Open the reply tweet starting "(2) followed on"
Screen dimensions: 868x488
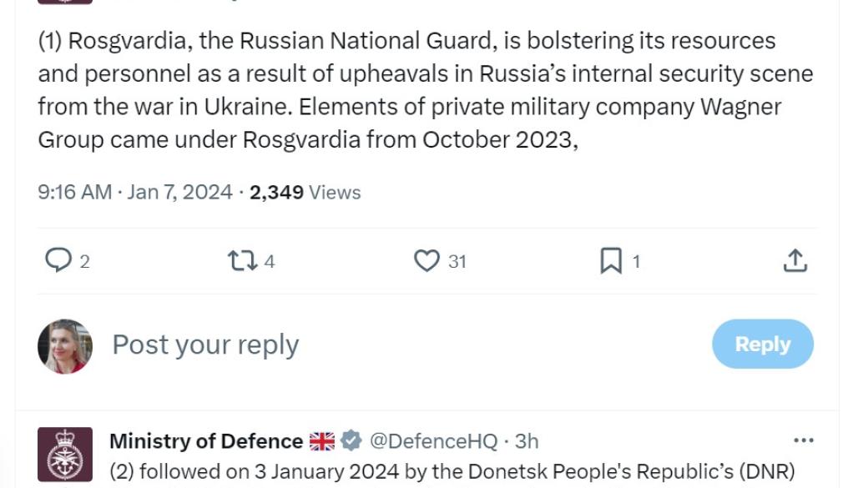tap(451, 471)
